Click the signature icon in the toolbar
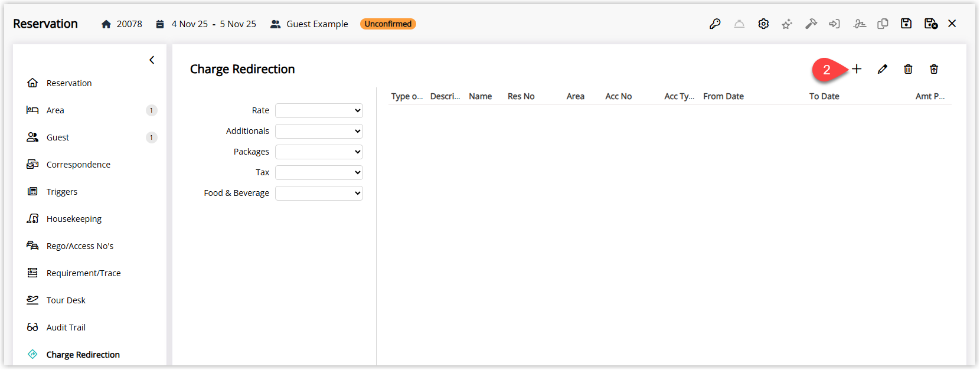 point(860,24)
